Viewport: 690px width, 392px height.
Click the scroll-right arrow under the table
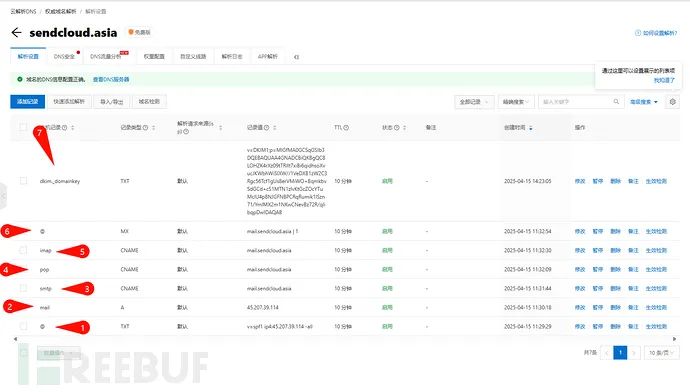click(674, 339)
